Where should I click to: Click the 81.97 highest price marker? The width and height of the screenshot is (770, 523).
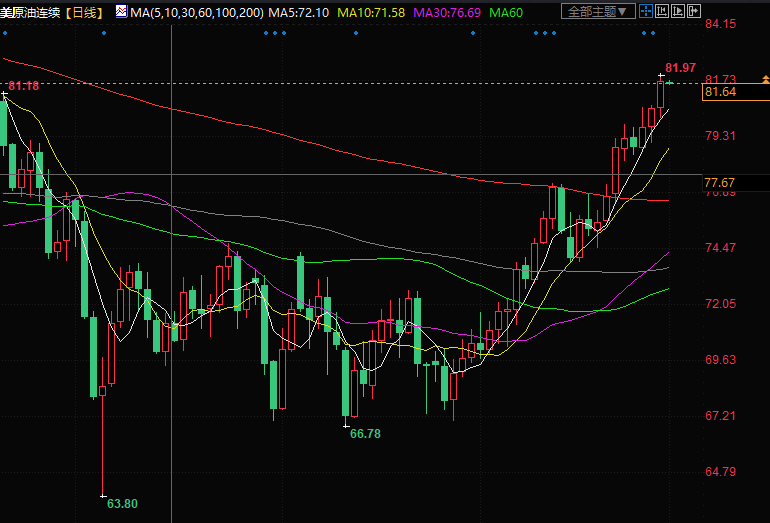coord(680,67)
